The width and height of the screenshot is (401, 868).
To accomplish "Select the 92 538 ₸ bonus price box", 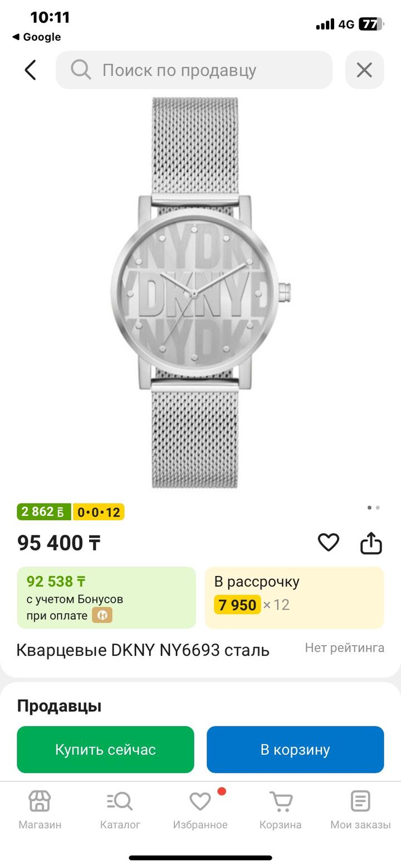I will (x=106, y=598).
